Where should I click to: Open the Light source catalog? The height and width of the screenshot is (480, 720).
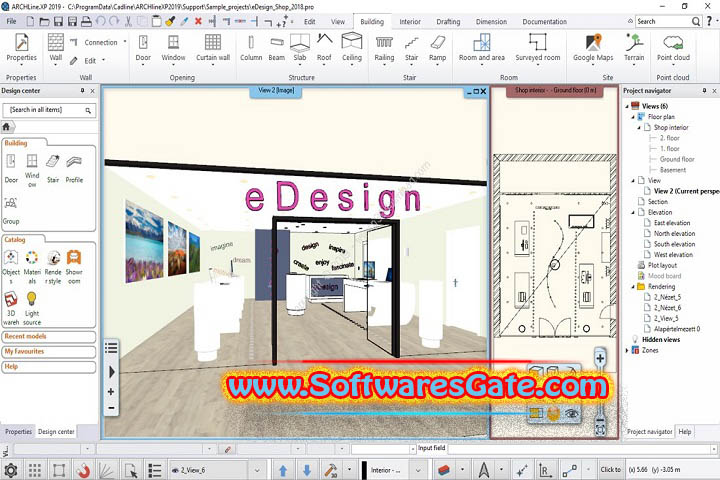(x=32, y=308)
